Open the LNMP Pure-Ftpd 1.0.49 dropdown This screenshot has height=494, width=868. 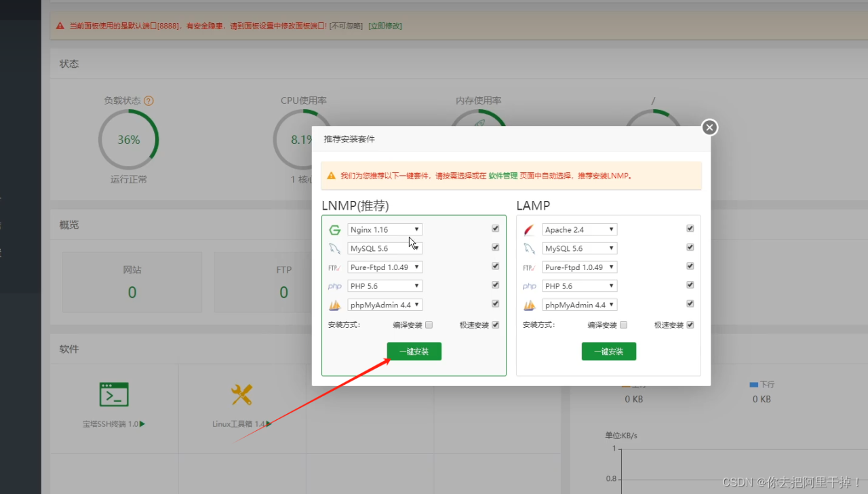pyautogui.click(x=385, y=267)
